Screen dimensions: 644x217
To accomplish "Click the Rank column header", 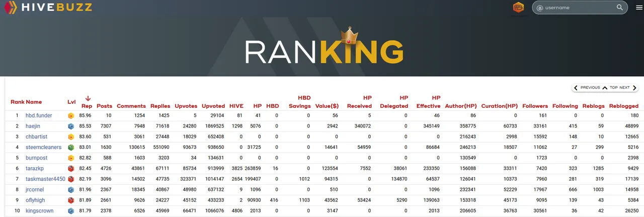I will [x=17, y=102].
